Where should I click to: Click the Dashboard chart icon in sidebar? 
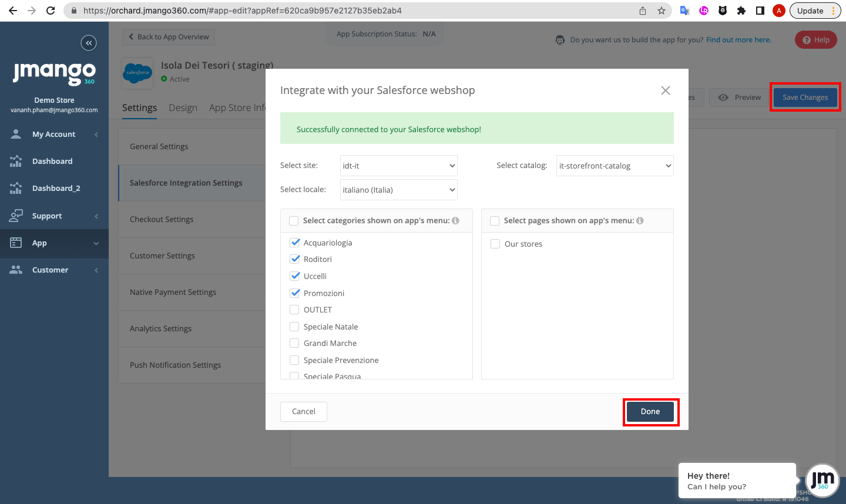coord(16,161)
